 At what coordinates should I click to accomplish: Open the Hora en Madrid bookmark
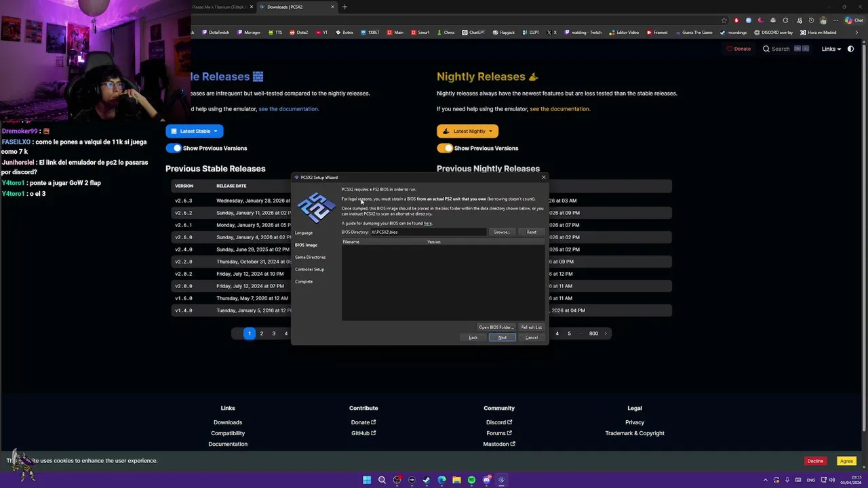click(x=818, y=33)
